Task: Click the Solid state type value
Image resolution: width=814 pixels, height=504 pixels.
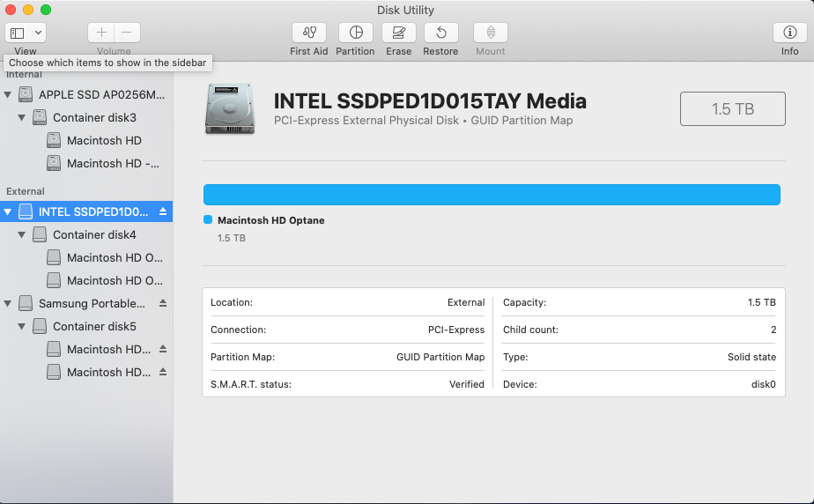Action: pyautogui.click(x=751, y=357)
